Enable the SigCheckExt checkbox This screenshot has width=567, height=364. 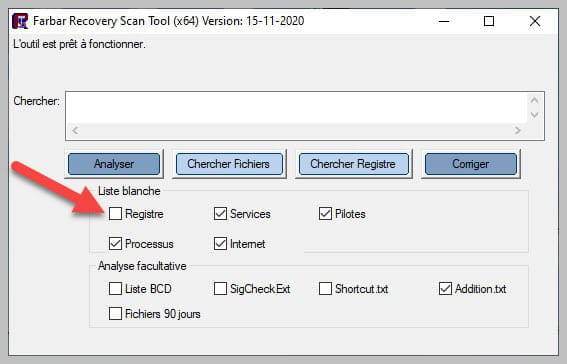220,289
